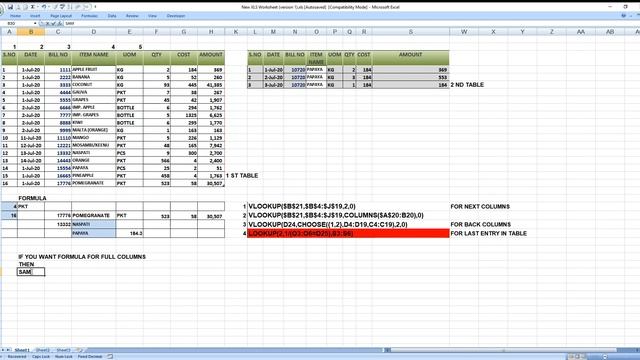The image size is (640, 360).
Task: Select bill number 17776 in first table
Action: point(58,183)
